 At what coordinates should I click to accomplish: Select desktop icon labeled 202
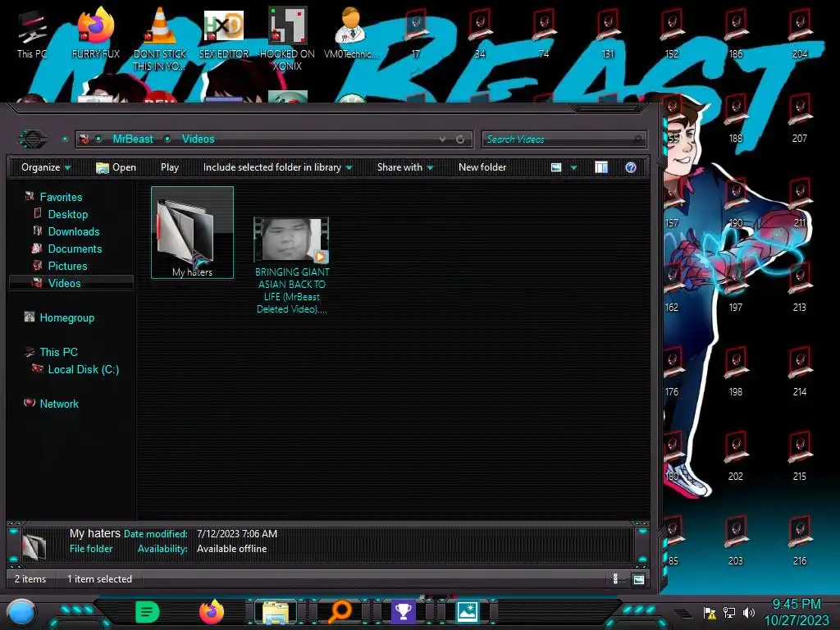click(x=736, y=456)
